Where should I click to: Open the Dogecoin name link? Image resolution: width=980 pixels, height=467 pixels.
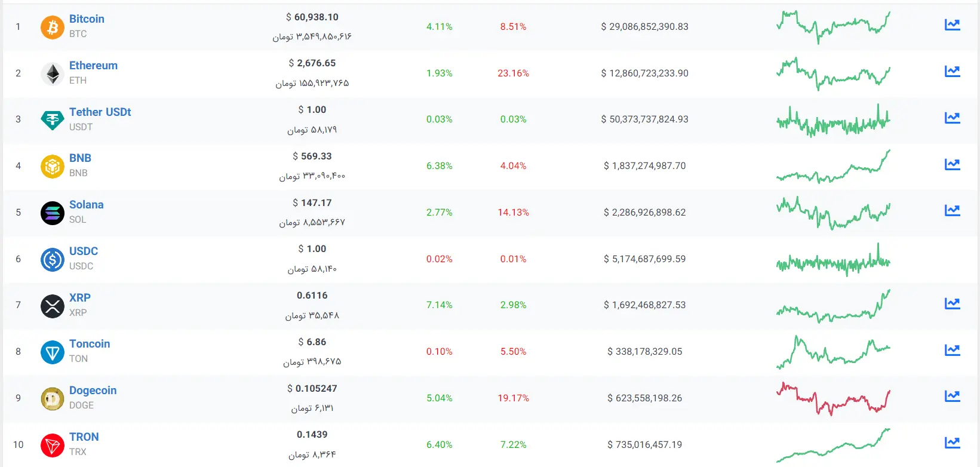[x=93, y=391]
